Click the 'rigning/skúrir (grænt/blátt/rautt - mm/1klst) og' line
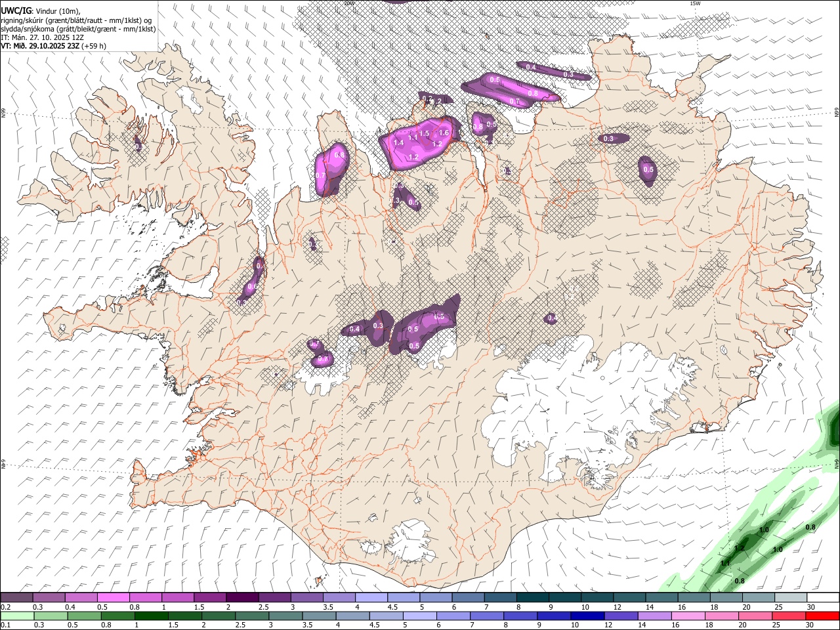This screenshot has width=840, height=630. point(76,20)
